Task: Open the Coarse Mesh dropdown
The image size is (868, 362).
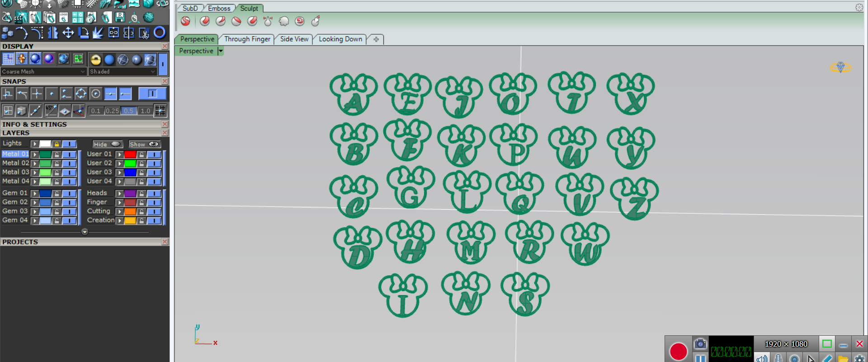Action: point(43,71)
